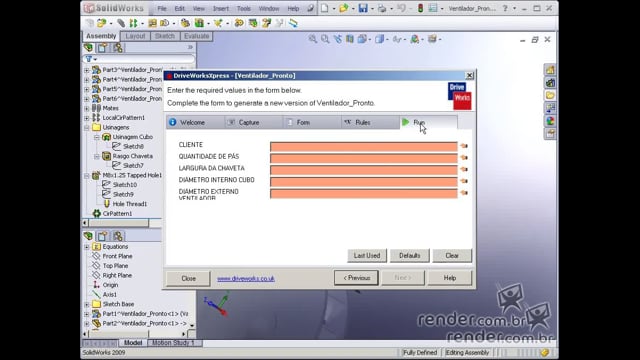The height and width of the screenshot is (360, 640).
Task: Click the Zoom to Area magnifier icon
Action: [x=325, y=39]
